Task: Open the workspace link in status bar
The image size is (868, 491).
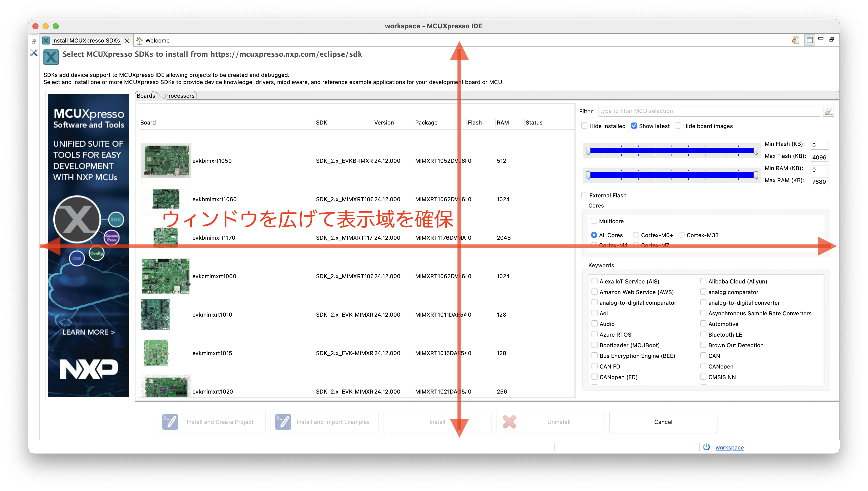Action: (x=729, y=447)
